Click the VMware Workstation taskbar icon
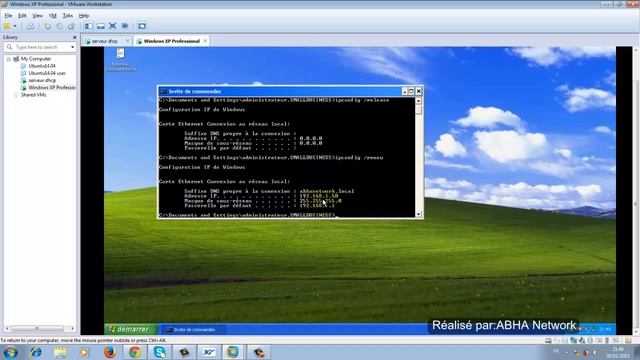The width and height of the screenshot is (640, 360). click(x=233, y=352)
